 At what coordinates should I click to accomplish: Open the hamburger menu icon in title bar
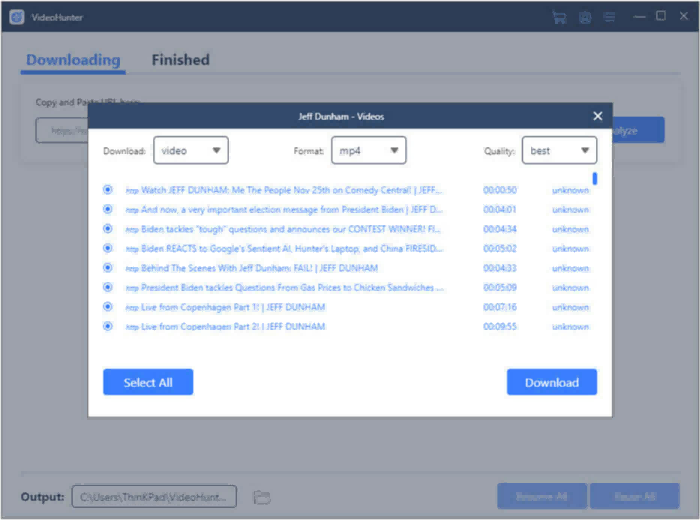(x=609, y=17)
